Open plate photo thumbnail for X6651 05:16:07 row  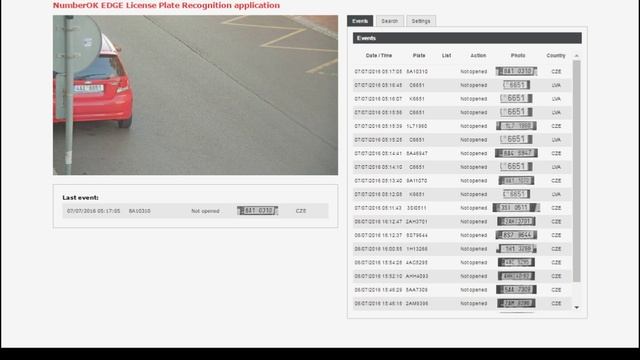point(516,98)
